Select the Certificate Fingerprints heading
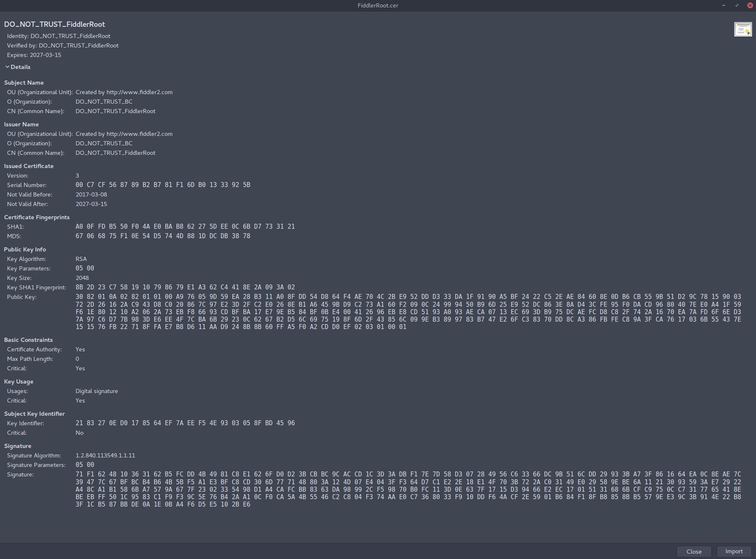 click(37, 217)
